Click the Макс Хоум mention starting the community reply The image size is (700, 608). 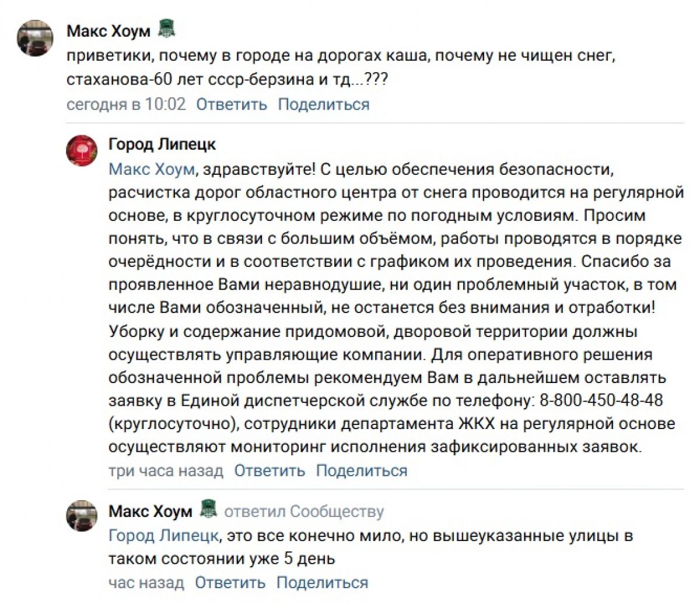pos(151,169)
